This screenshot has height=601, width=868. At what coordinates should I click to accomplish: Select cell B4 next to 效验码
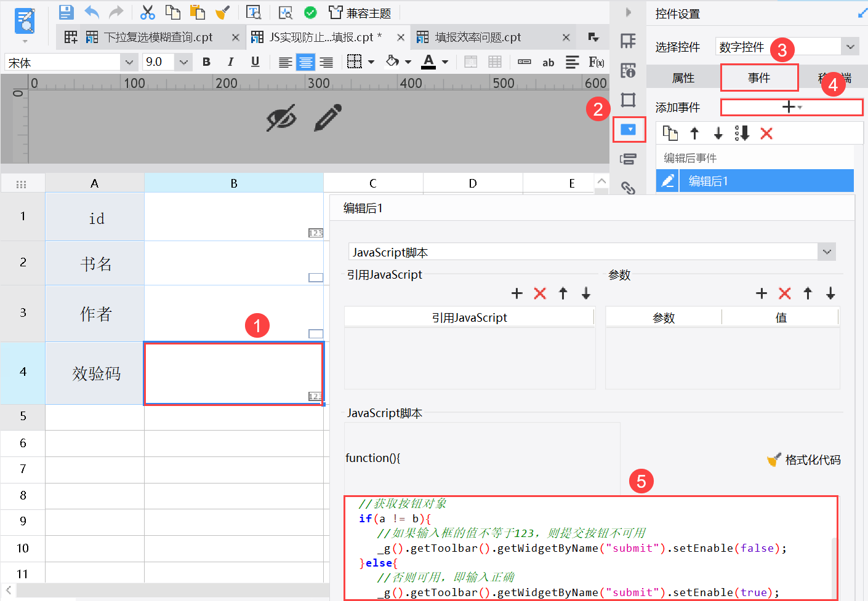tap(233, 373)
